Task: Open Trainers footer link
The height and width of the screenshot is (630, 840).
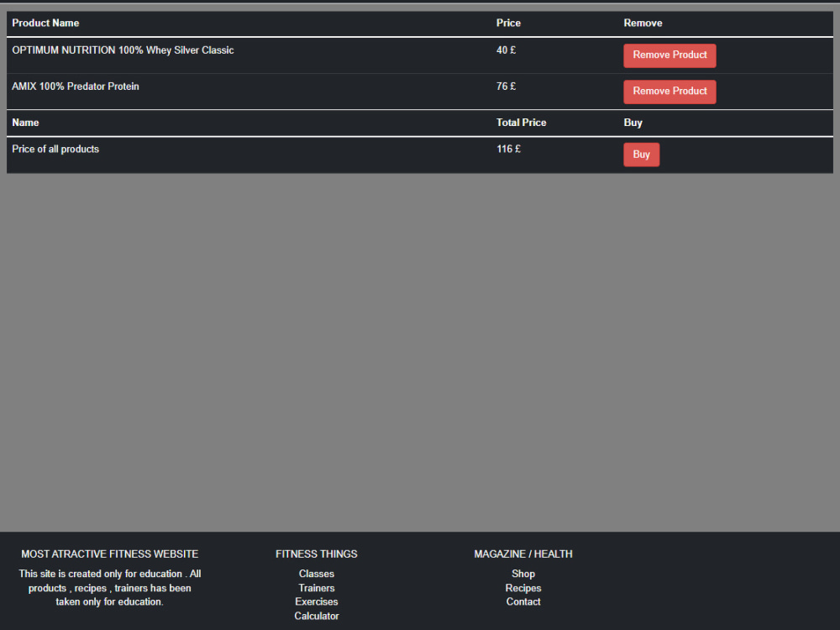Action: 316,588
